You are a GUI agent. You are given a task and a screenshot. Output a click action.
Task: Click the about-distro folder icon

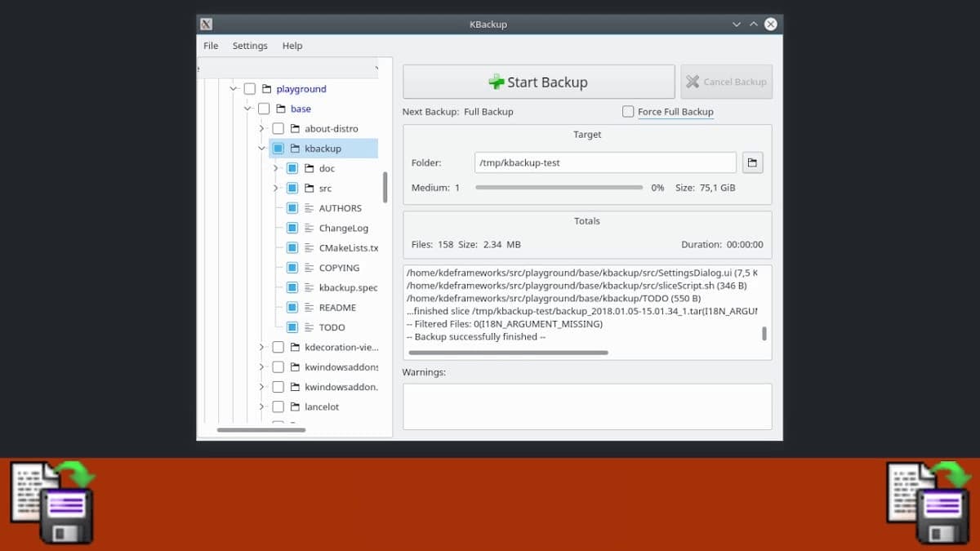(295, 129)
